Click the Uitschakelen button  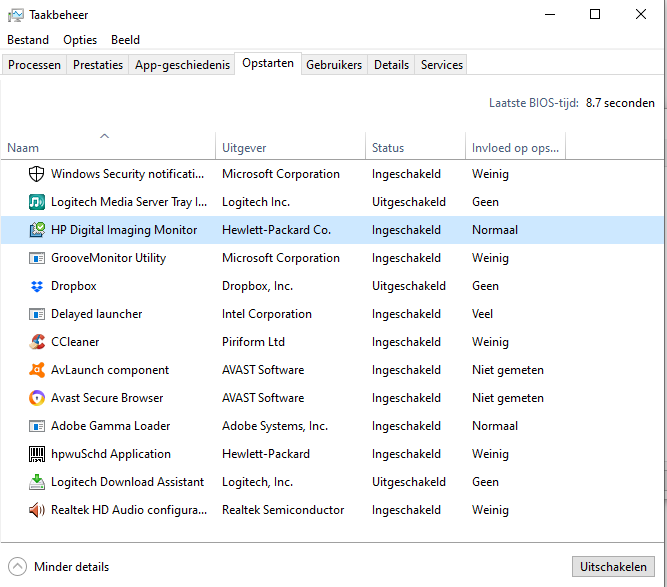[613, 567]
